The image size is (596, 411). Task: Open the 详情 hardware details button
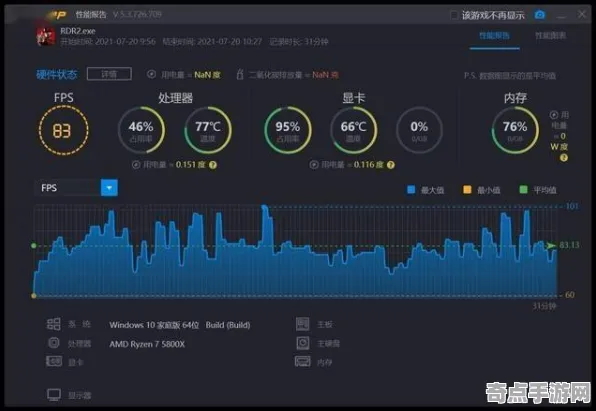(109, 74)
